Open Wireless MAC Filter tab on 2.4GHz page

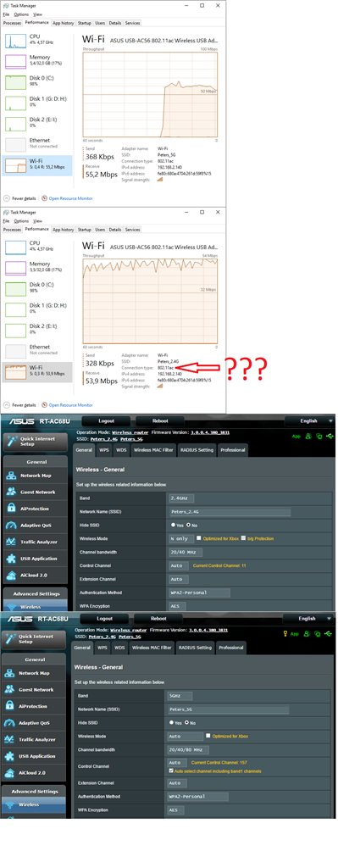(152, 450)
